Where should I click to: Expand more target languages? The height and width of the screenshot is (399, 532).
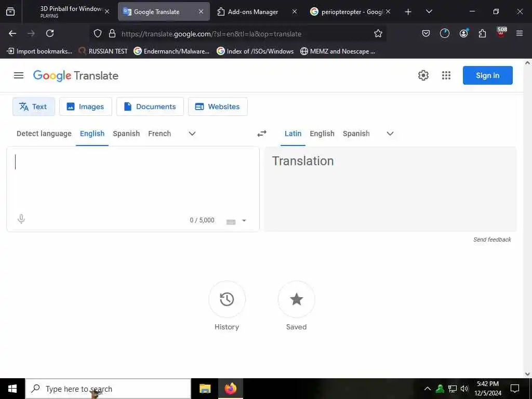[x=390, y=134]
